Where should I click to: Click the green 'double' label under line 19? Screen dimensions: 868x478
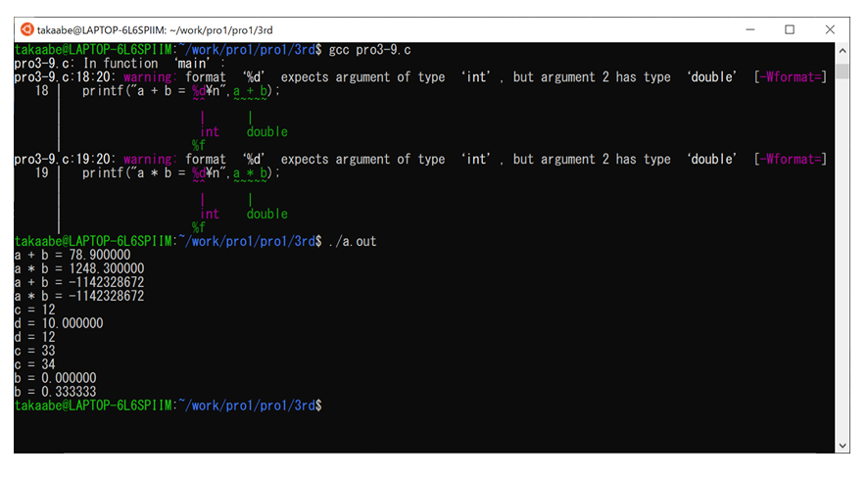click(x=266, y=214)
